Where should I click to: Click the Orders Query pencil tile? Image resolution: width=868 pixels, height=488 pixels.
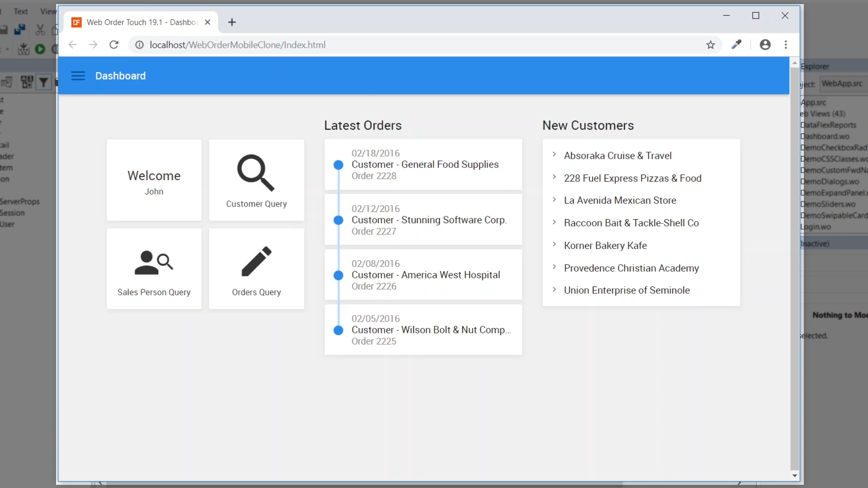click(256, 269)
